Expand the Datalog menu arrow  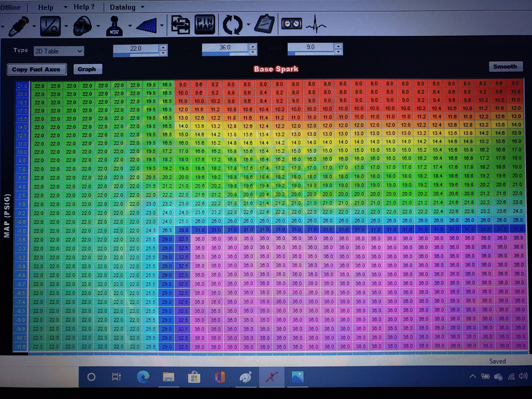click(143, 7)
